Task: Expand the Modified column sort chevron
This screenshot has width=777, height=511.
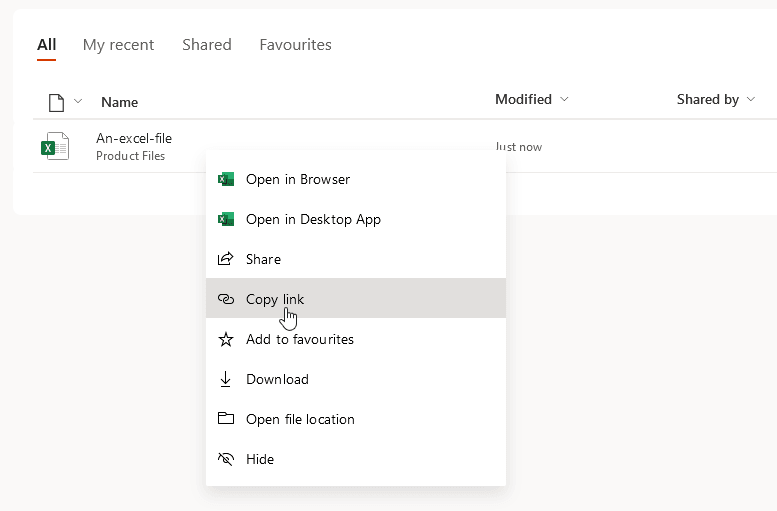Action: (564, 100)
